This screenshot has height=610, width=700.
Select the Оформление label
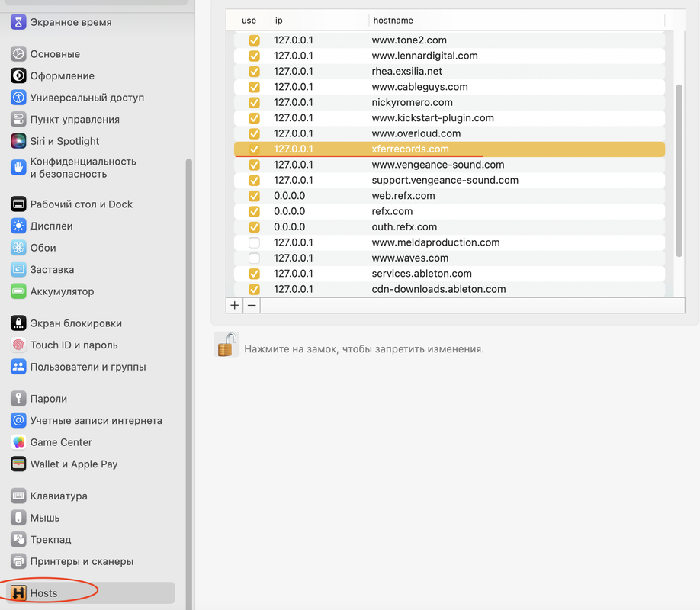[x=63, y=76]
